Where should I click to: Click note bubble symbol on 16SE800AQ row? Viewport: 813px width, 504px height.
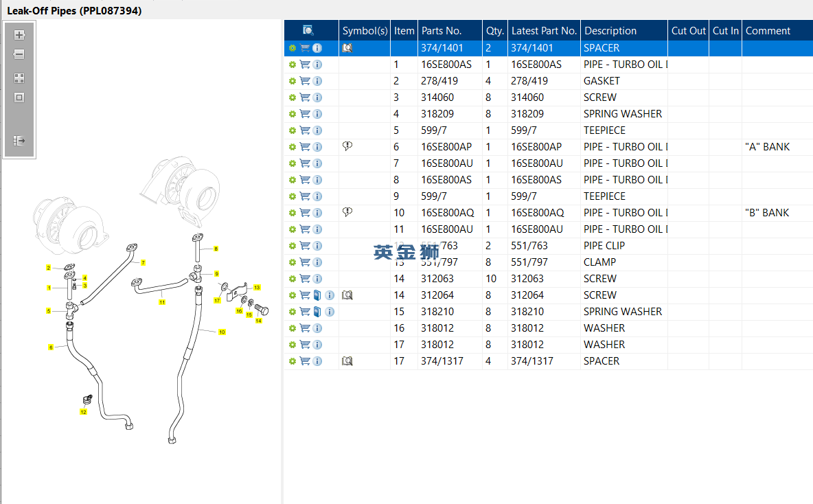point(347,212)
